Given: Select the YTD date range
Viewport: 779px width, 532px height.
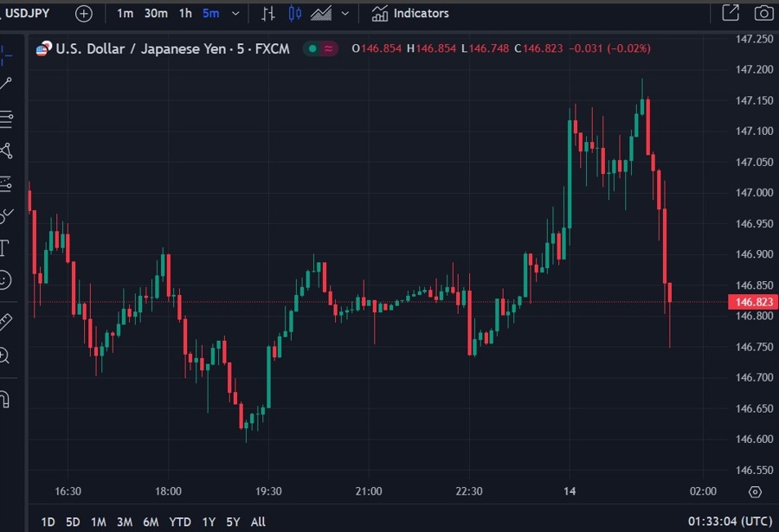Looking at the screenshot, I should [180, 522].
